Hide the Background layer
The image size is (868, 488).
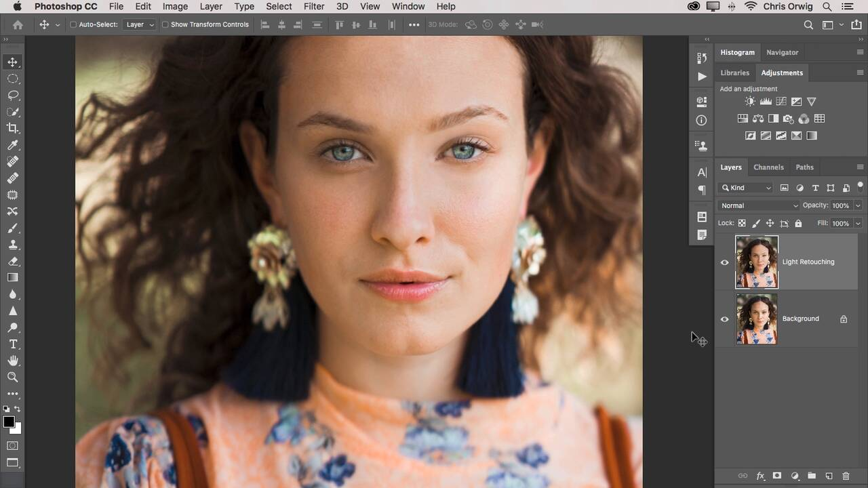tap(724, 319)
